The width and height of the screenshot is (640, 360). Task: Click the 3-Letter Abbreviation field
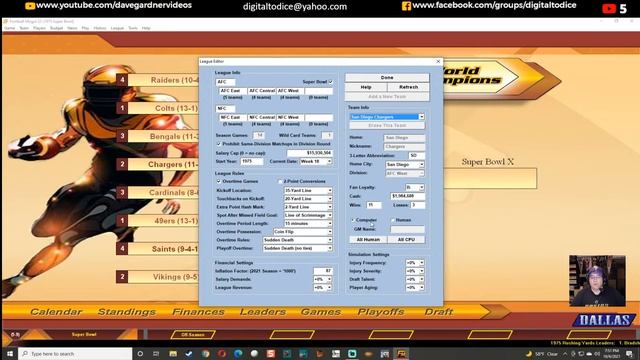[416, 156]
